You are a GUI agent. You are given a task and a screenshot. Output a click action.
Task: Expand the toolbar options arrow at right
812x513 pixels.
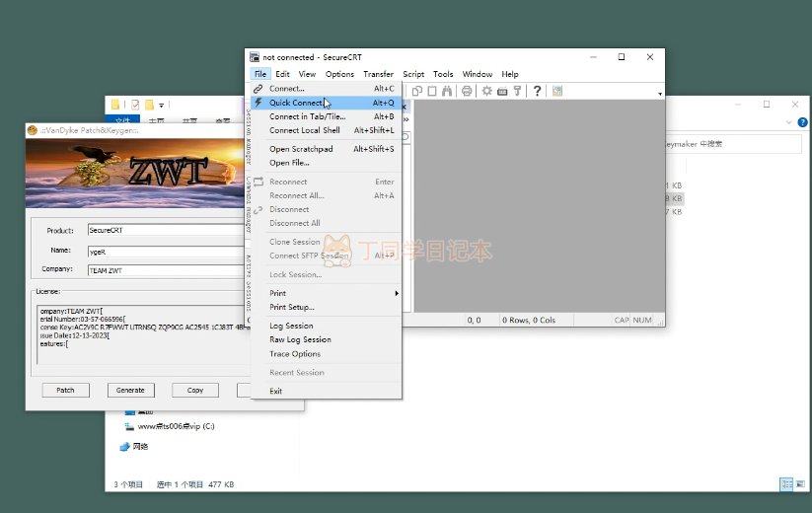[x=659, y=91]
